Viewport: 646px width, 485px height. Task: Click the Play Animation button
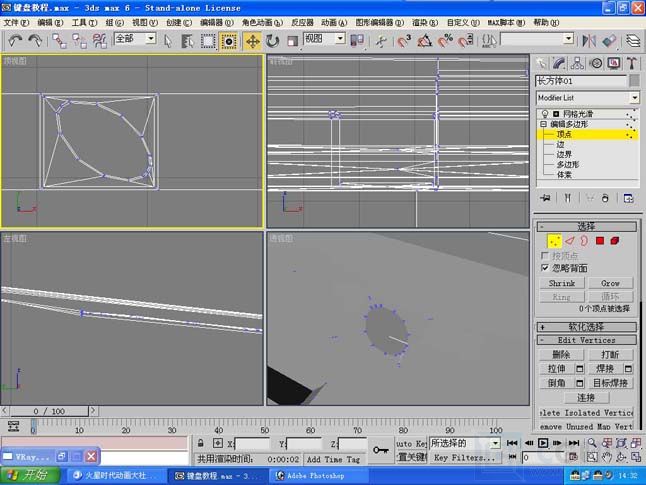pyautogui.click(x=543, y=443)
